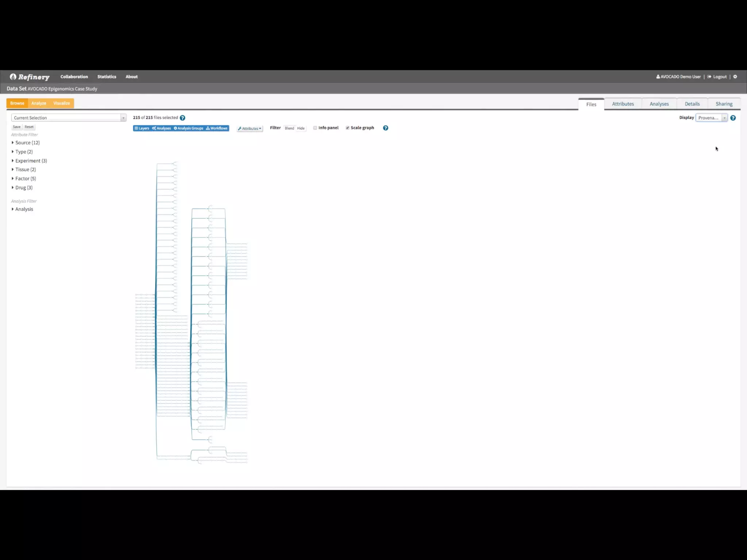Click help icon beside files selected
The image size is (747, 560).
(182, 118)
